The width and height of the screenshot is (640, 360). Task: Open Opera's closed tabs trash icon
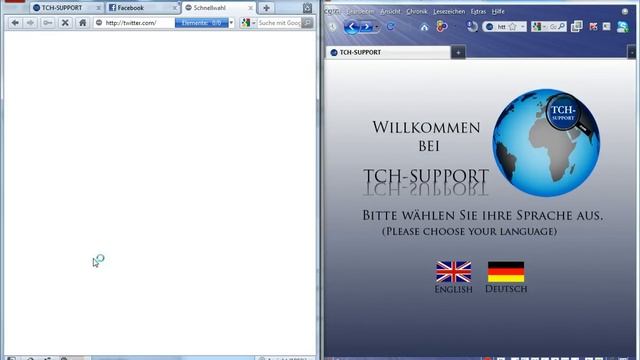point(307,8)
